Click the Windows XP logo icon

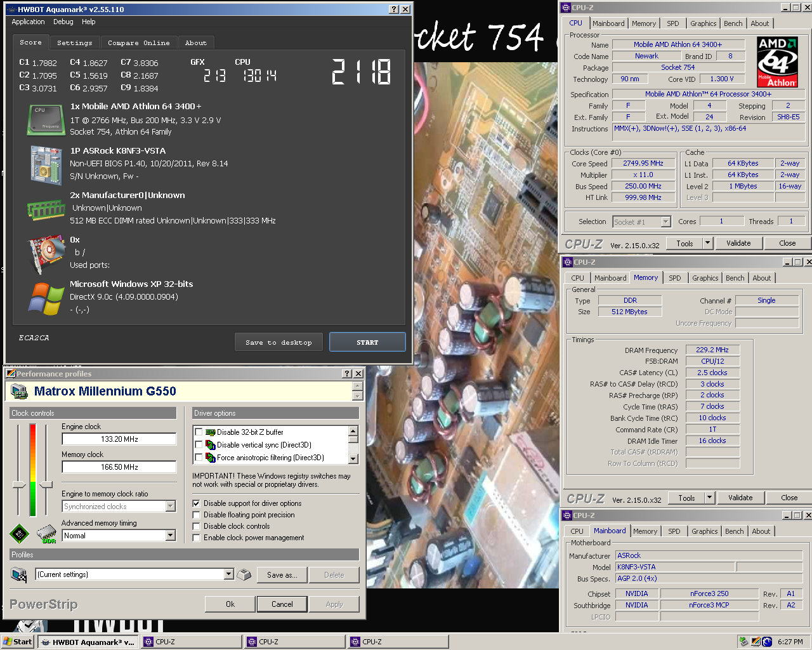[x=46, y=298]
